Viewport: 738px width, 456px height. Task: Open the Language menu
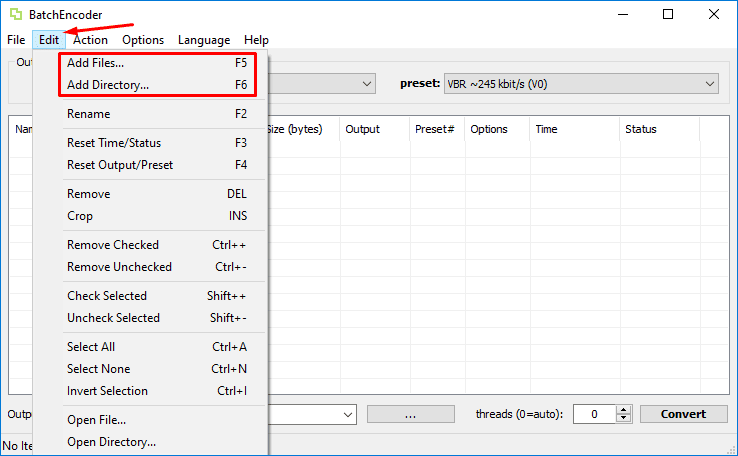(x=204, y=40)
